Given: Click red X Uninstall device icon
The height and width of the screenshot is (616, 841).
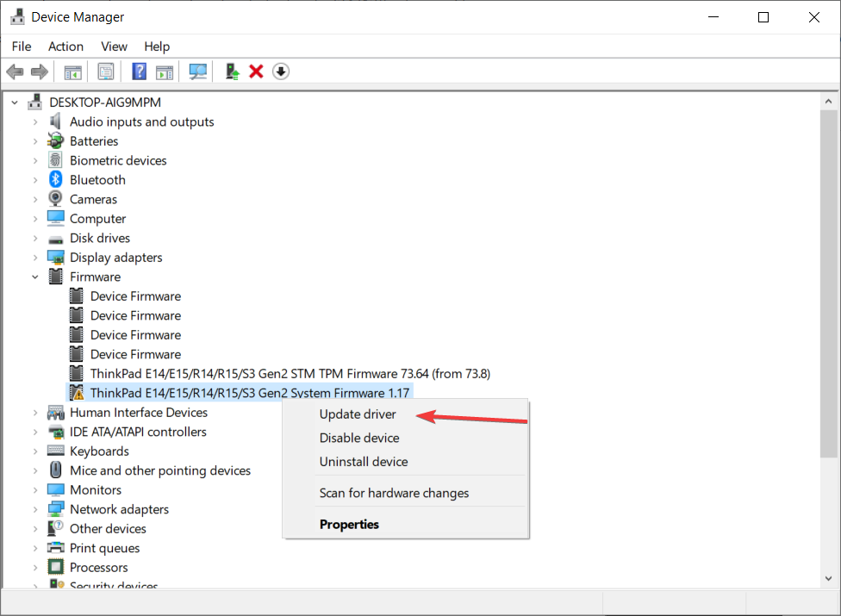Looking at the screenshot, I should pyautogui.click(x=257, y=72).
